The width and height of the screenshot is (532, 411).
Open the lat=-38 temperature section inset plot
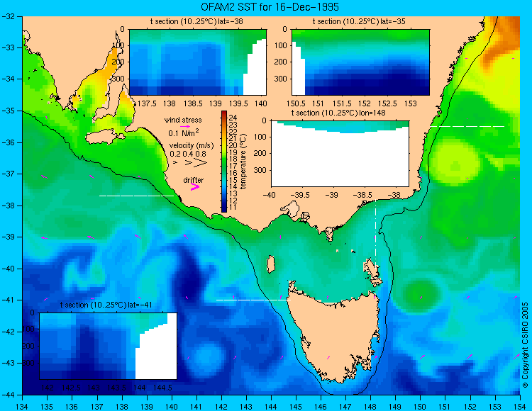tap(198, 62)
